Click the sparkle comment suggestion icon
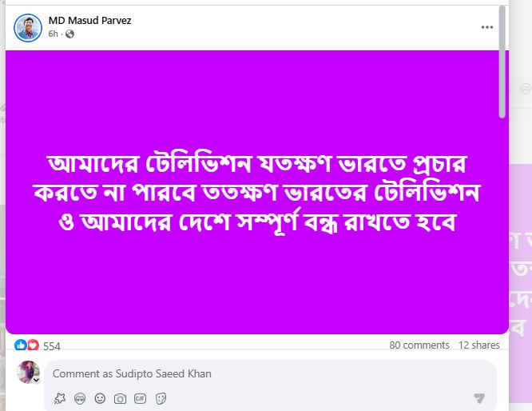This screenshot has height=411, width=532. pos(60,398)
